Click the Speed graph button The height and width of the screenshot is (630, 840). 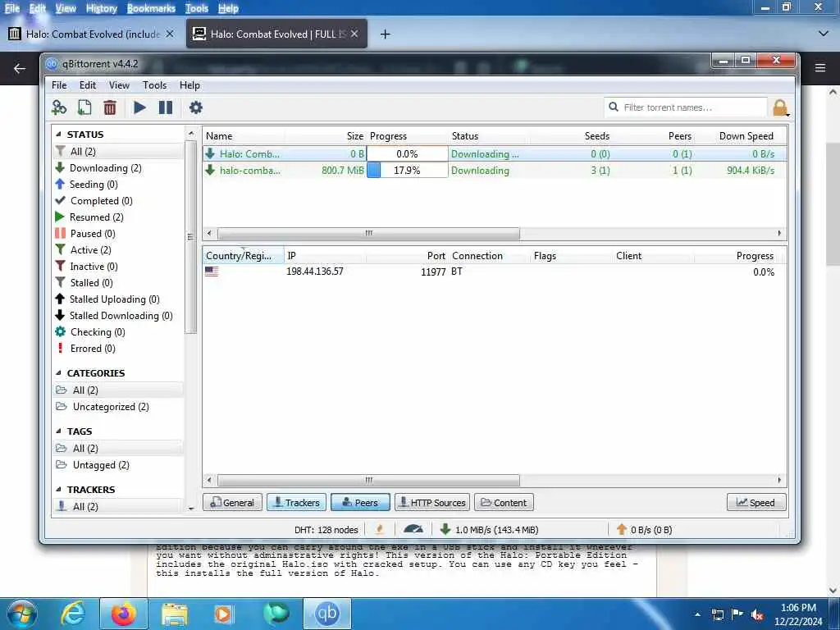click(x=756, y=503)
